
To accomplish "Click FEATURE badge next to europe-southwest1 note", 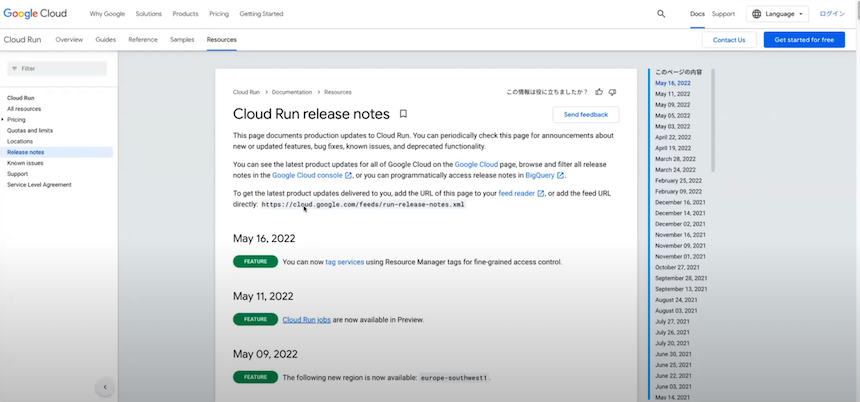I will coord(256,377).
